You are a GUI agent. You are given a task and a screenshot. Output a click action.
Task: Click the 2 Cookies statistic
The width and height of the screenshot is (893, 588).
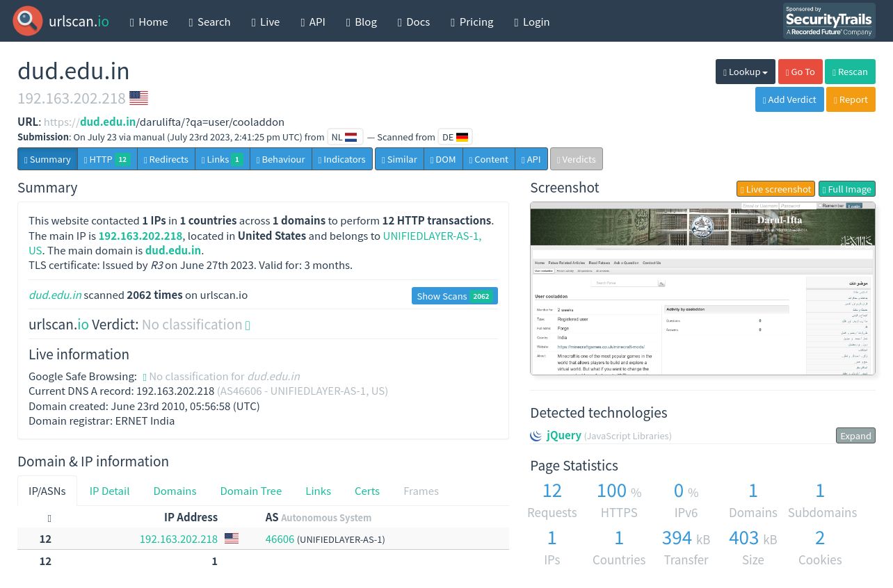click(820, 547)
